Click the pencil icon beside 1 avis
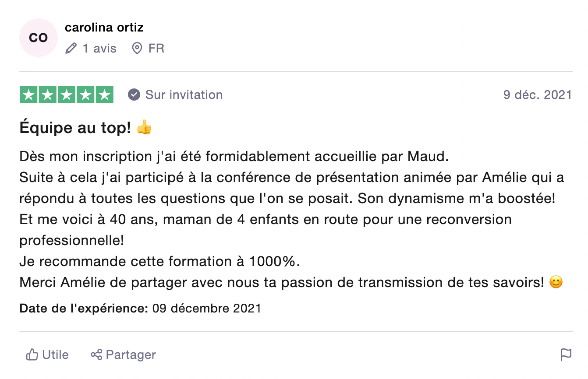 (71, 48)
